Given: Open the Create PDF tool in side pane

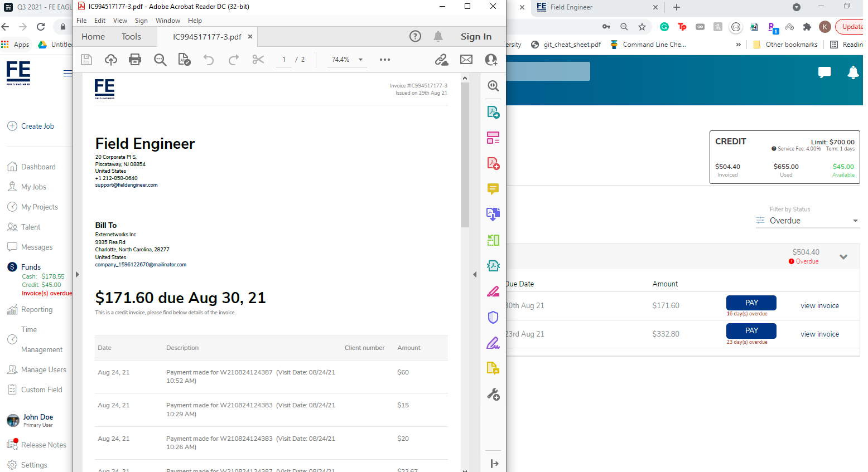Looking at the screenshot, I should point(493,163).
